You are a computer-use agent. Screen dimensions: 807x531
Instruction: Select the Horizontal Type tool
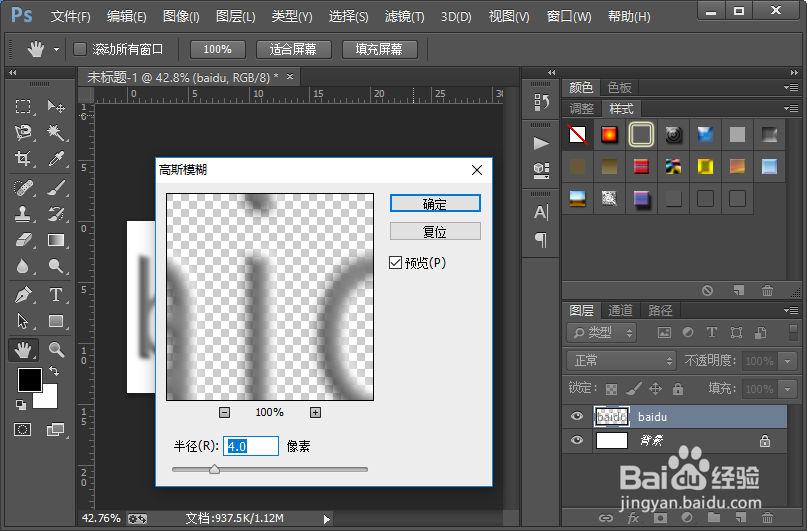(56, 295)
